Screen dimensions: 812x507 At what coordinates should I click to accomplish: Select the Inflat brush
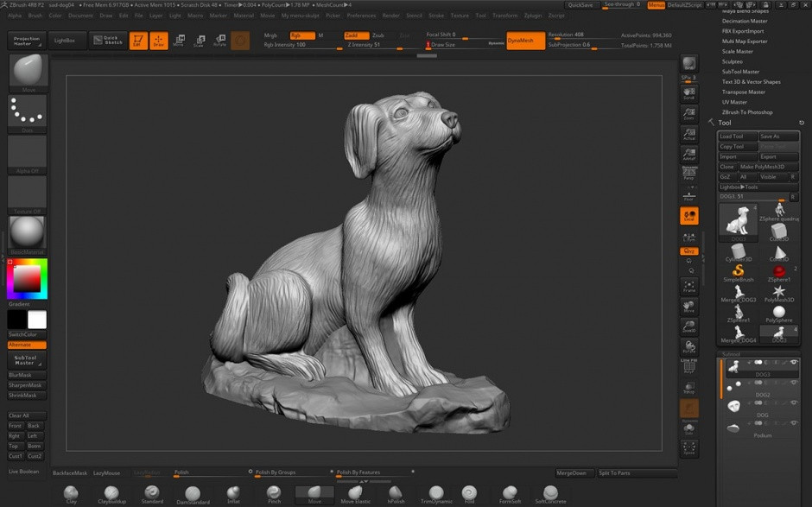pos(233,493)
